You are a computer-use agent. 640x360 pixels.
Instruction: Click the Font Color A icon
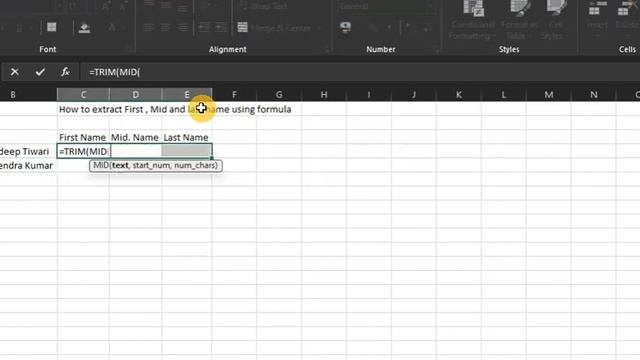pos(111,28)
